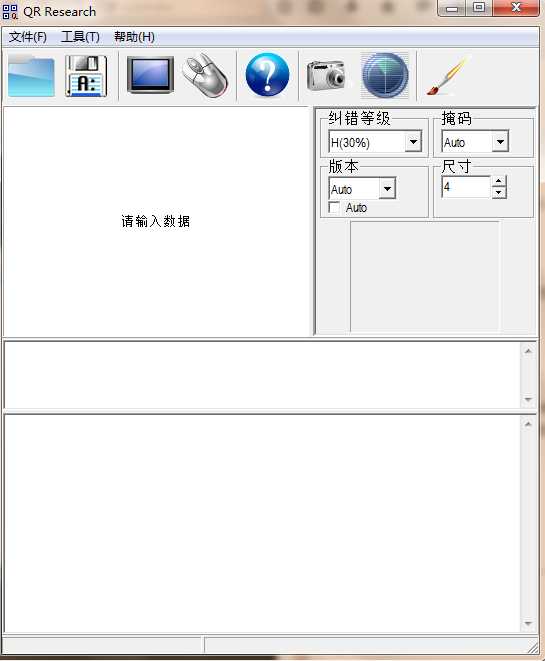Increase 尺寸 value with the up arrow
The image size is (545, 661).
point(499,181)
